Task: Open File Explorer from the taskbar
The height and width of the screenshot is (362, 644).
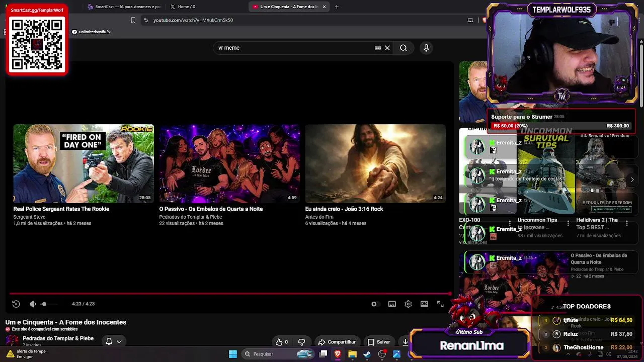Action: coord(352,354)
